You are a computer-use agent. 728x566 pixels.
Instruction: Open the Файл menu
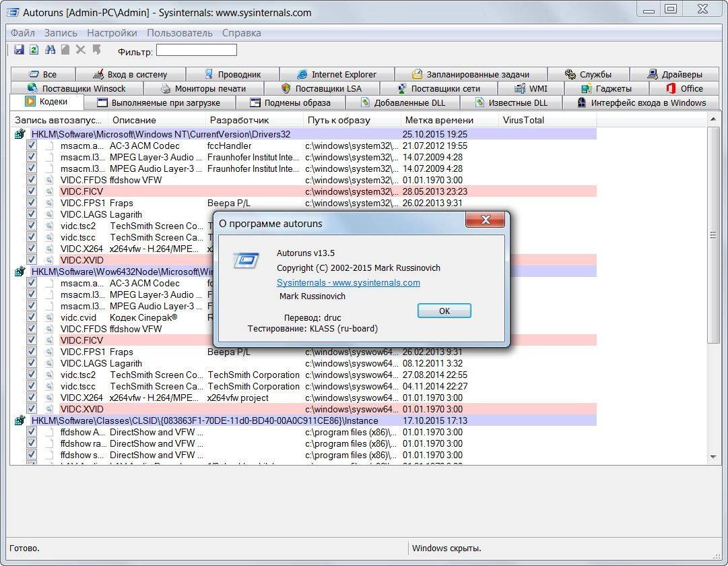tap(23, 33)
